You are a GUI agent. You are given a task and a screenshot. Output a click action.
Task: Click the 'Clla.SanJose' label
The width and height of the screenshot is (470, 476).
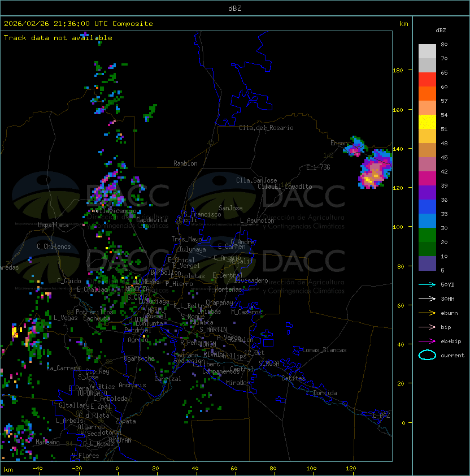click(256, 180)
